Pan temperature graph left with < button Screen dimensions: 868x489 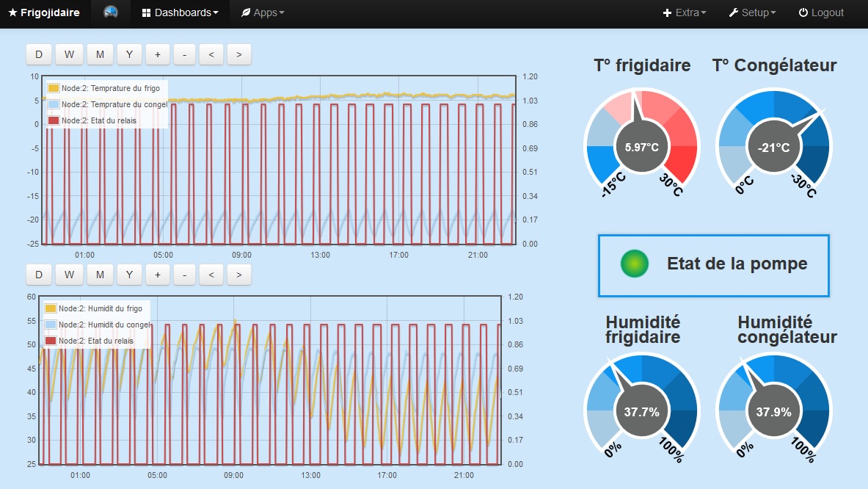[x=211, y=54]
